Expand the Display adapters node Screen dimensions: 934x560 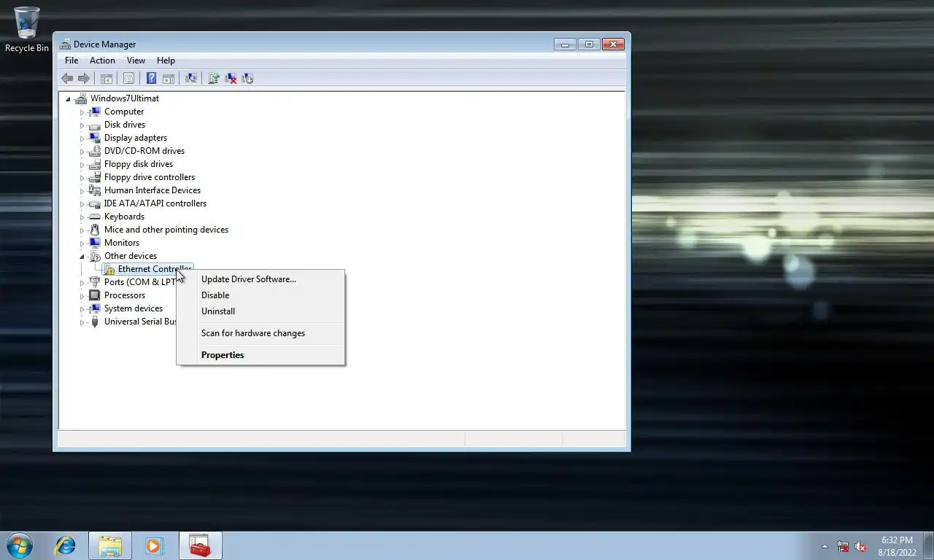(82, 139)
